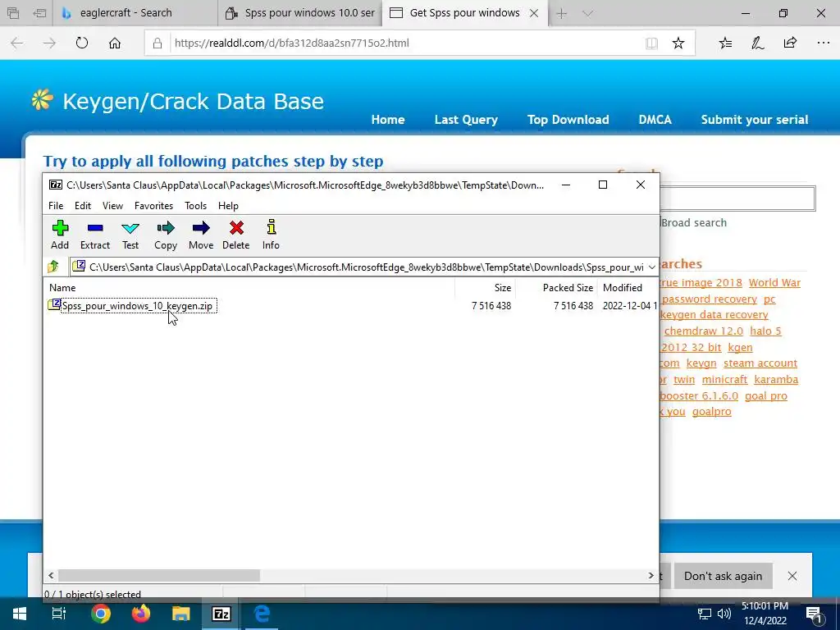Screen dimensions: 840x630
Task: Launch Firefox from the taskbar
Action: (x=141, y=614)
